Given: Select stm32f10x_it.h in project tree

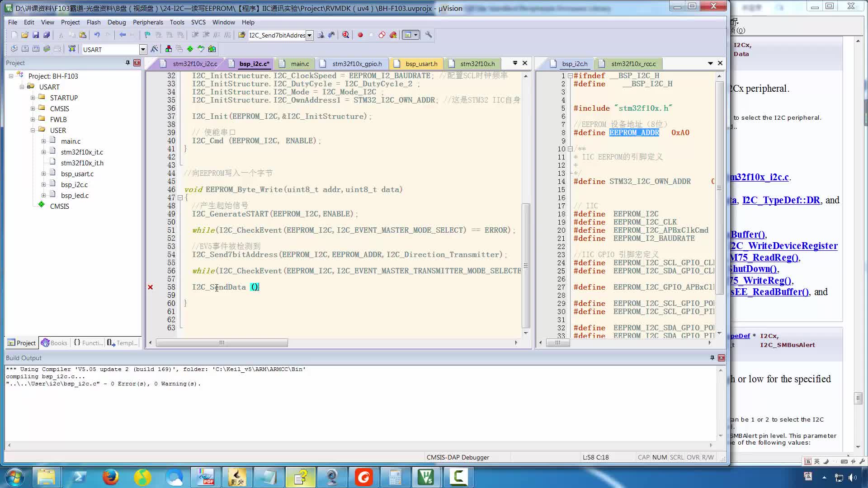Looking at the screenshot, I should tap(82, 163).
